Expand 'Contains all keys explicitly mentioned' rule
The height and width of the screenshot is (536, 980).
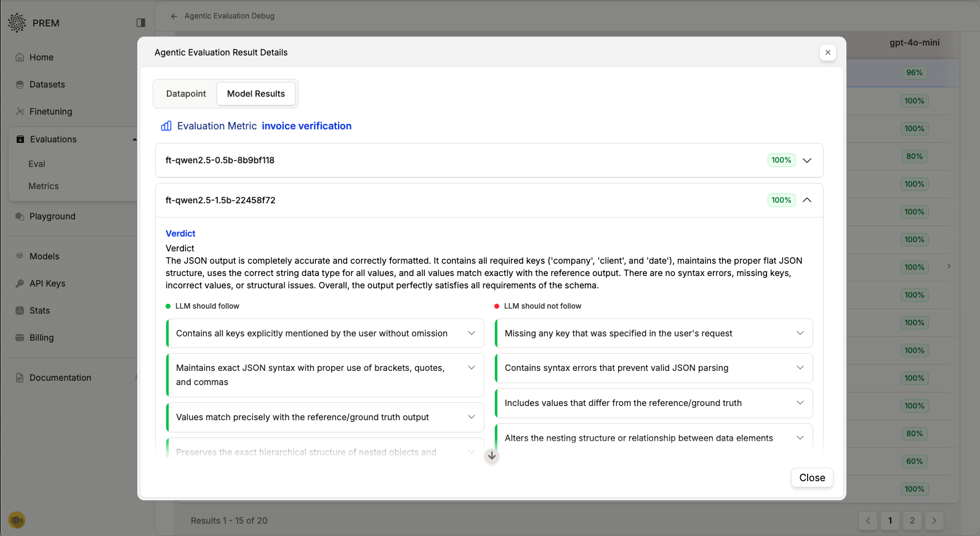[472, 333]
